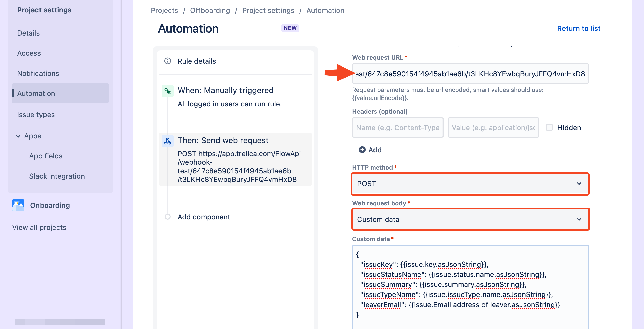
Task: Toggle the Hidden header checkbox
Action: pos(549,127)
